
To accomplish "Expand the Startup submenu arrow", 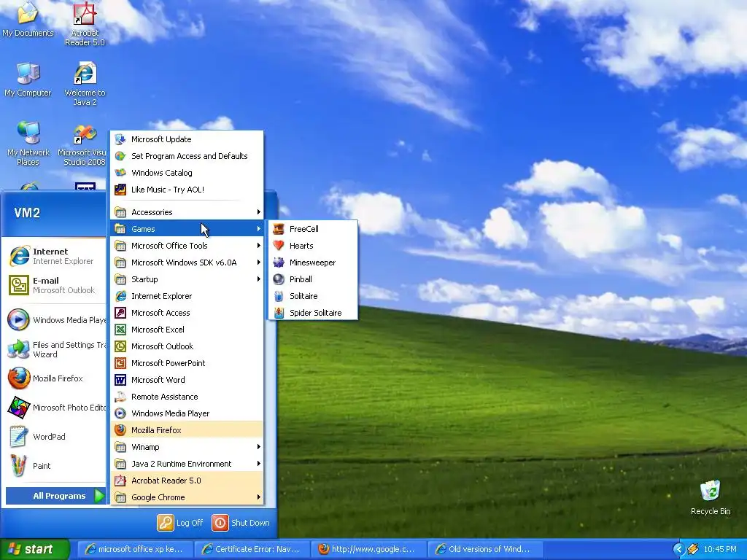I will point(258,279).
